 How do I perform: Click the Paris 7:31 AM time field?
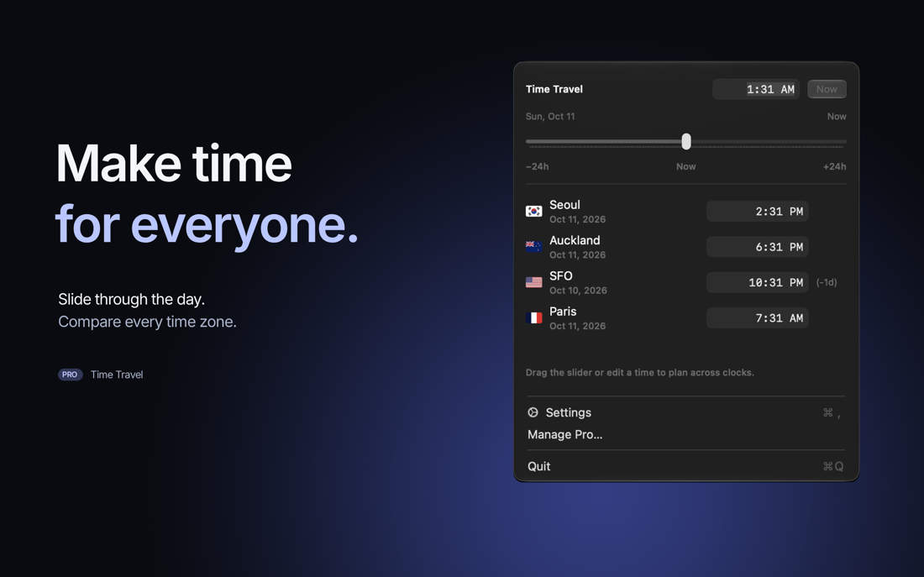(757, 317)
